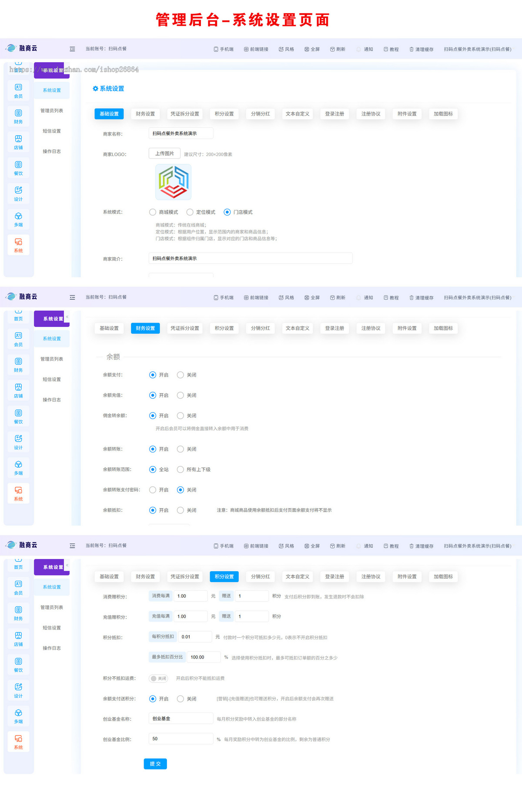Select the 商城模式 radio button
522x812 pixels.
153,212
